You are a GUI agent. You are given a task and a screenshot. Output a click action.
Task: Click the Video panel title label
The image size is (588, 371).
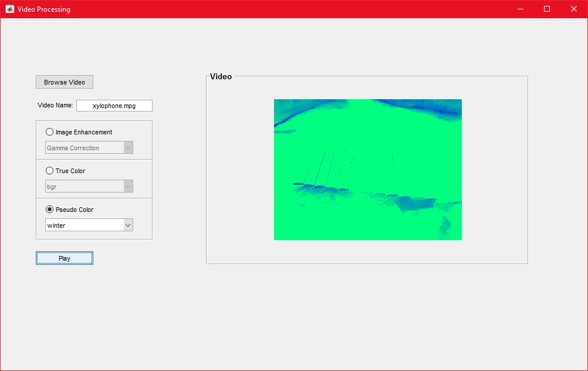[221, 76]
